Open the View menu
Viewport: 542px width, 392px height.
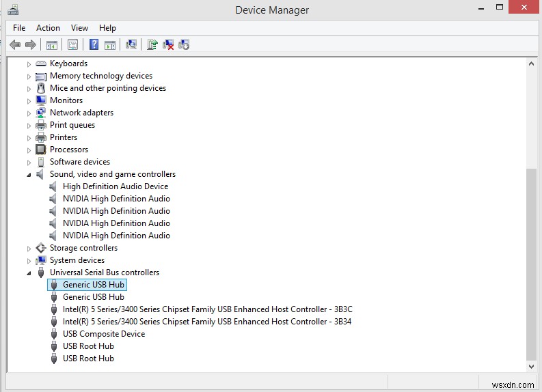click(x=79, y=28)
